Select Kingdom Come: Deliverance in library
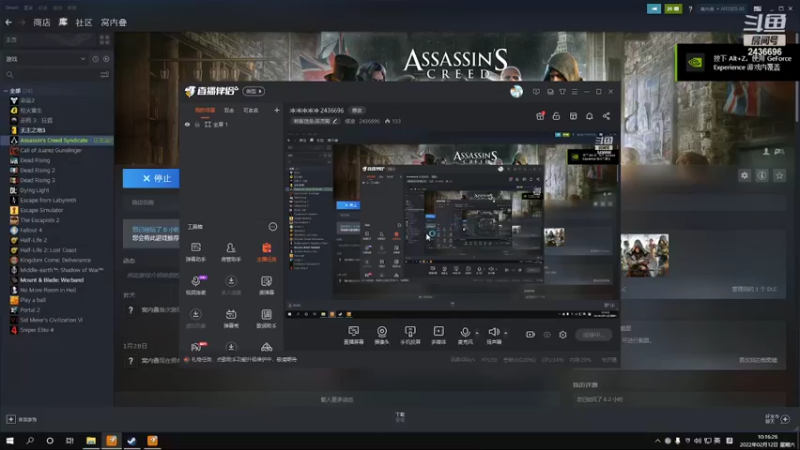This screenshot has height=450, width=800. coord(55,260)
